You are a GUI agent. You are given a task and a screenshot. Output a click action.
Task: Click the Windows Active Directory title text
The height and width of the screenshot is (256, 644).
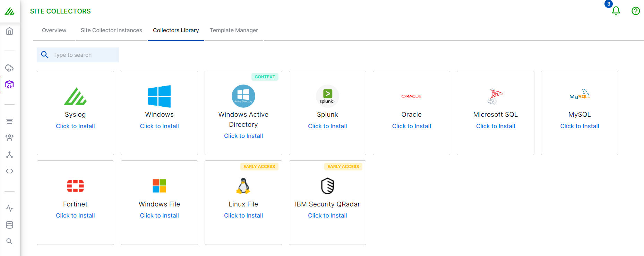(243, 119)
